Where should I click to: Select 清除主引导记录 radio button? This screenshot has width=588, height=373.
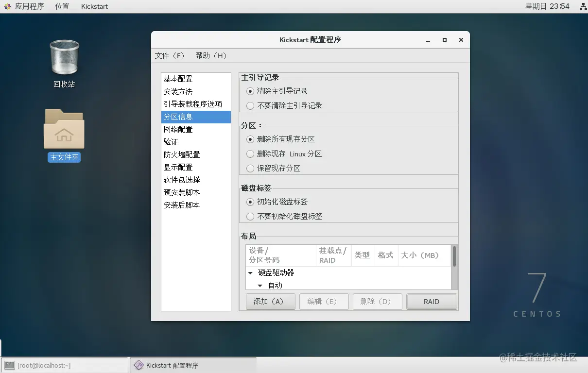[250, 91]
